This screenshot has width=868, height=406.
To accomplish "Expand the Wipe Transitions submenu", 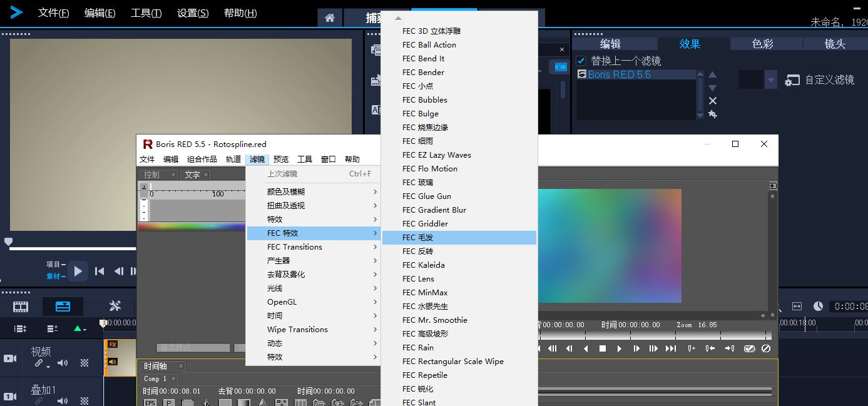I will pyautogui.click(x=314, y=329).
